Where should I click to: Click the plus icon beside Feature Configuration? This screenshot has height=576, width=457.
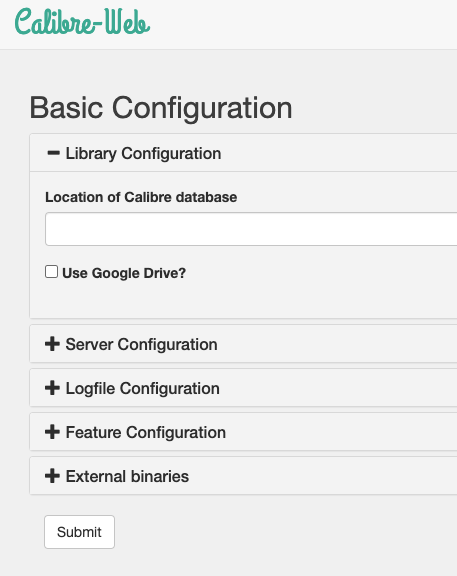pyautogui.click(x=52, y=432)
